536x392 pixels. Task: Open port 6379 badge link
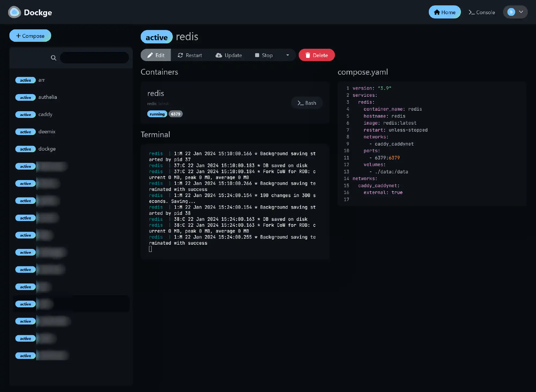coord(176,114)
